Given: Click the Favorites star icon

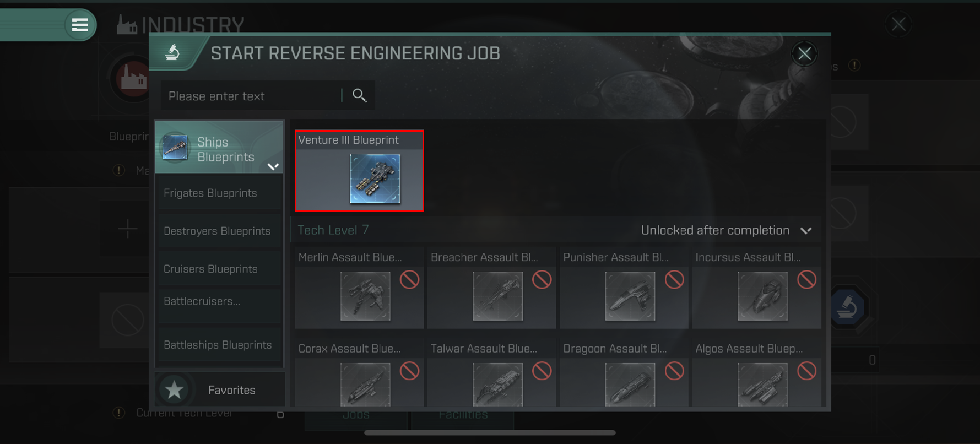Looking at the screenshot, I should (x=175, y=390).
